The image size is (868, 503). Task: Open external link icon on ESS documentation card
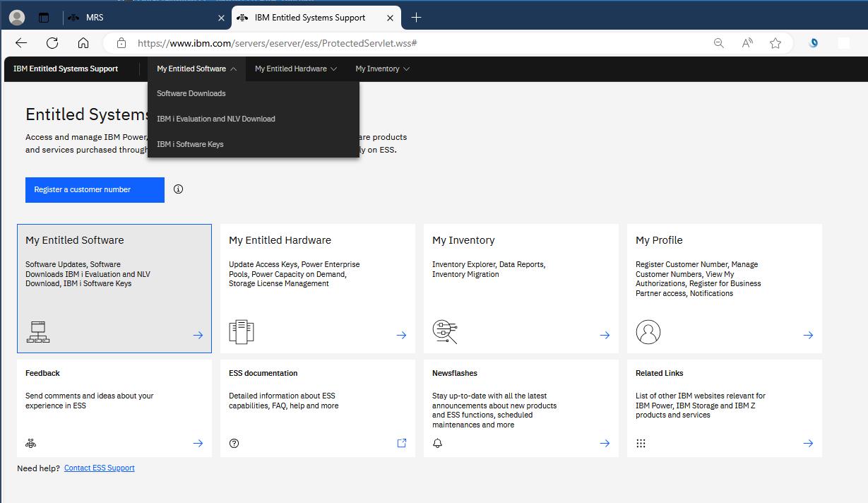click(x=401, y=443)
